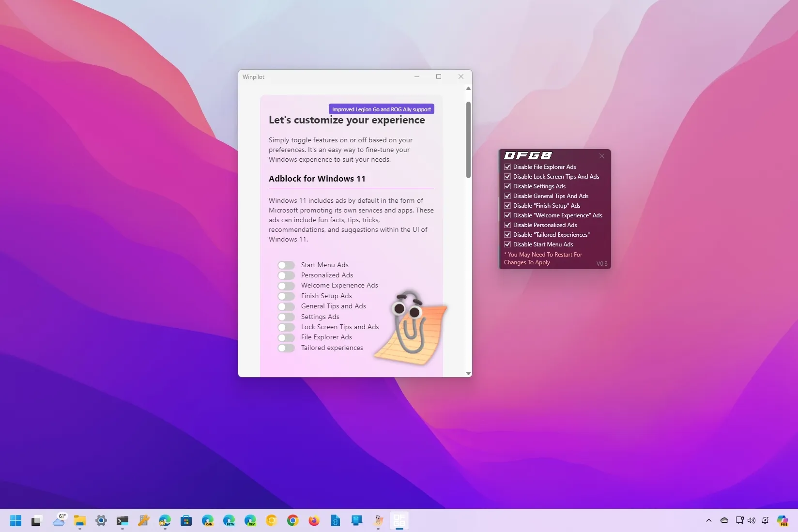Toggle Lock Screen Tips and Ads switch
This screenshot has width=798, height=532.
pos(286,327)
